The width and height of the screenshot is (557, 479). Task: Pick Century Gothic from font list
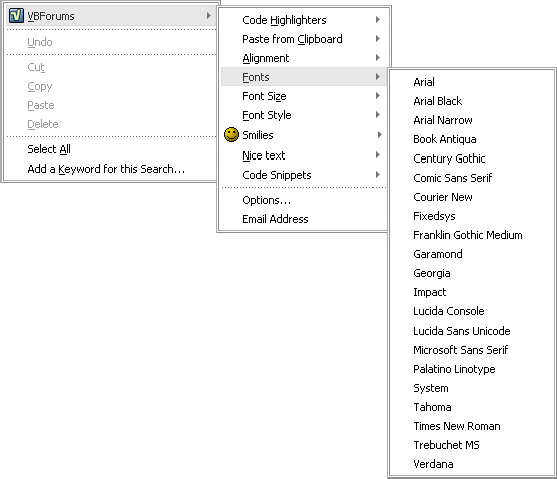(472, 158)
